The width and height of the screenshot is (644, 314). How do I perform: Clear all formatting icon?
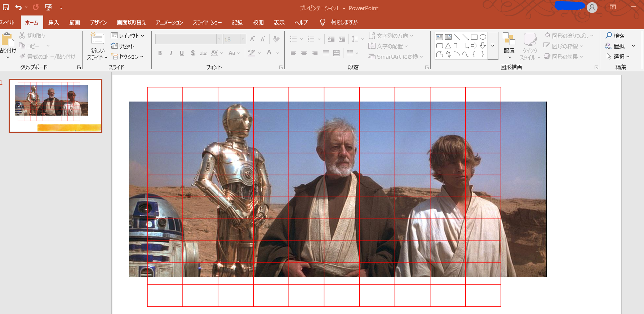click(x=276, y=39)
